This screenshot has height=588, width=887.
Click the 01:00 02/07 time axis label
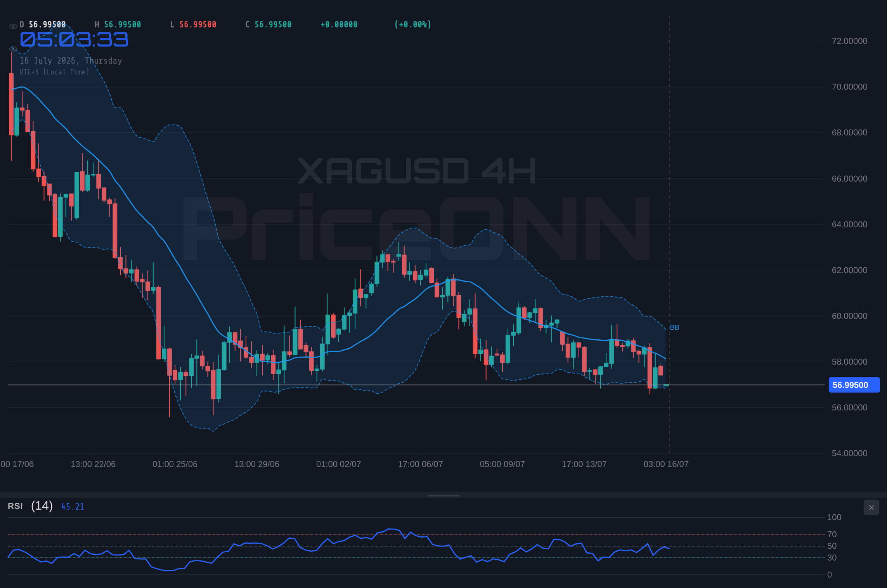(x=339, y=464)
